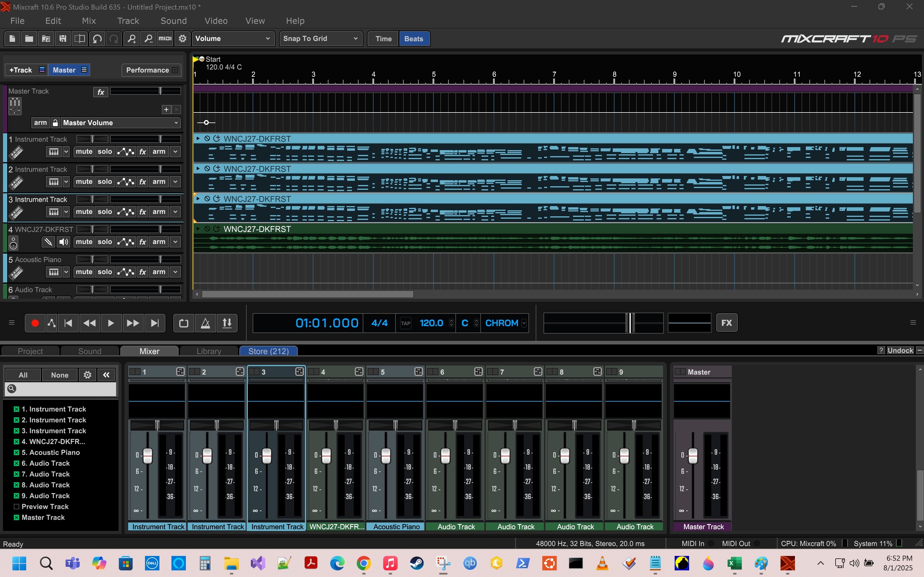The width and height of the screenshot is (924, 577).
Task: Uncheck 5. Acoustic Piano in mixer list
Action: [x=17, y=452]
